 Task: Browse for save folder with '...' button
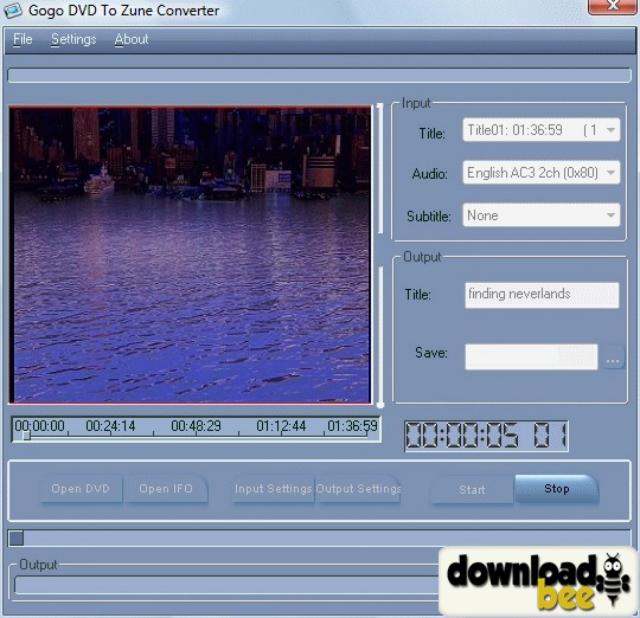[612, 358]
